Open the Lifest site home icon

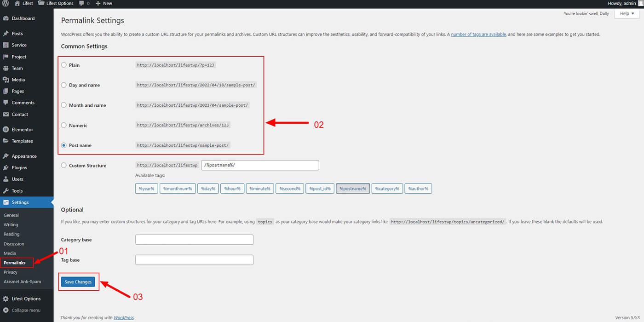(x=17, y=3)
